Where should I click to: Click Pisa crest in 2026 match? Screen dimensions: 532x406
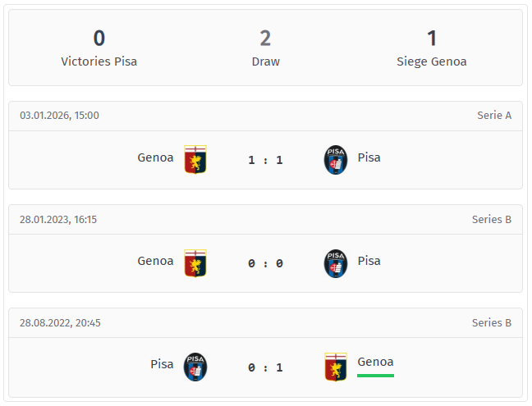336,160
